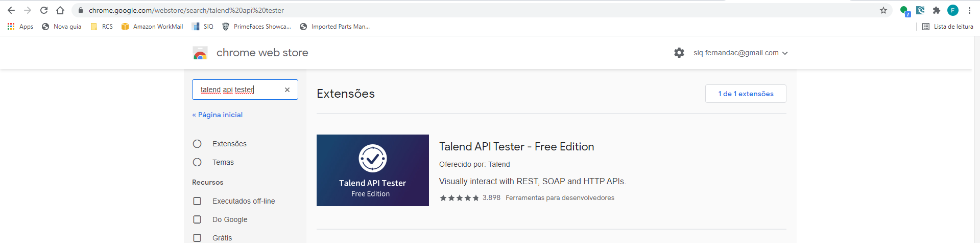
Task: Check the Executados off-line checkbox
Action: click(197, 201)
